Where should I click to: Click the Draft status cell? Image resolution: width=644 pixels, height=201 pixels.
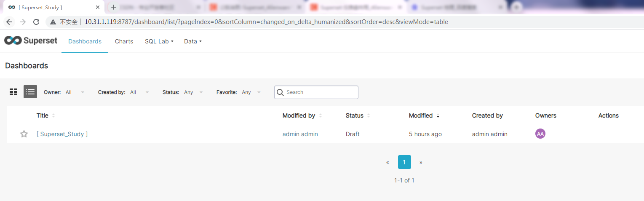[353, 134]
